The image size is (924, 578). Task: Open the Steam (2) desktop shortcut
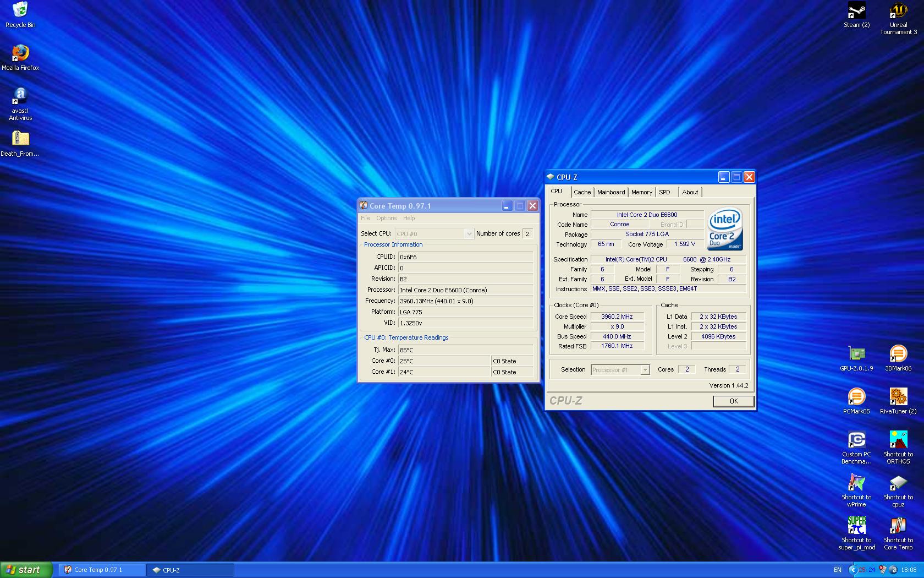pyautogui.click(x=856, y=15)
